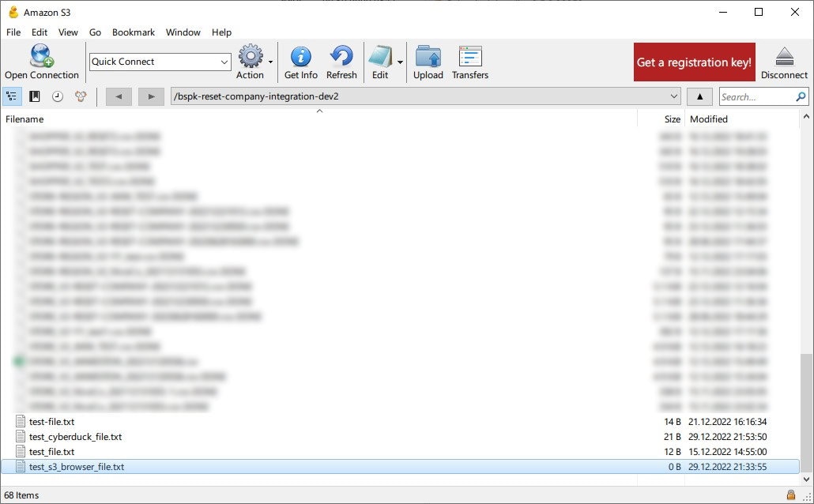This screenshot has width=814, height=504.
Task: Select the test_s3_browser_file.txt row
Action: pyautogui.click(x=400, y=467)
